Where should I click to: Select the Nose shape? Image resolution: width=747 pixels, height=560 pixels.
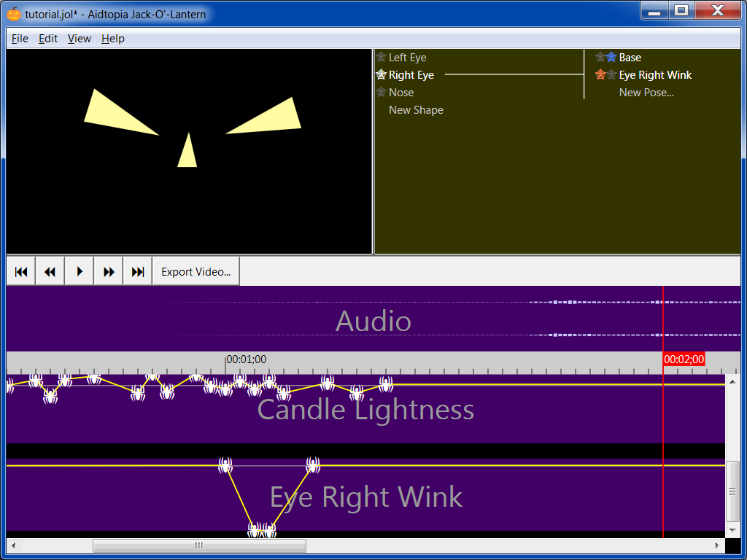(x=401, y=93)
